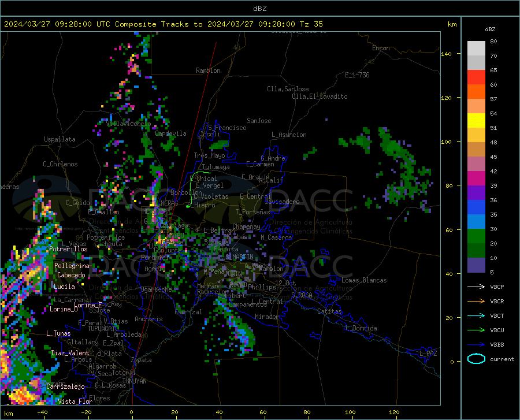Click the 'L_Tunas' map label
This screenshot has height=420, width=520.
point(58,333)
